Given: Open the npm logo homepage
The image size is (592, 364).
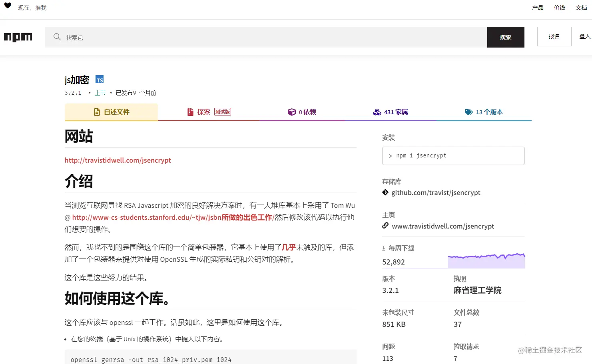Looking at the screenshot, I should (x=18, y=37).
